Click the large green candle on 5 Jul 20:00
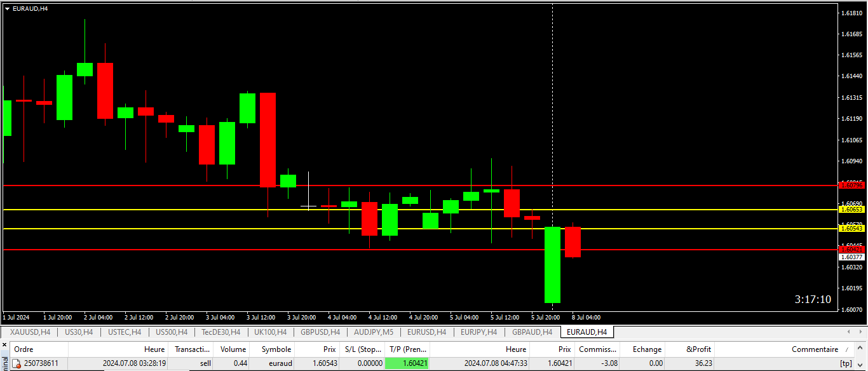Screen dimensions: 868x371 click(x=552, y=265)
